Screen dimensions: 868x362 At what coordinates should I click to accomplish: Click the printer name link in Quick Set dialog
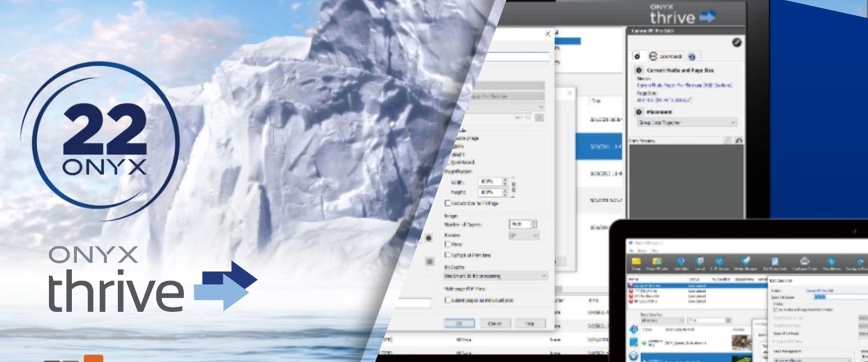(820, 291)
